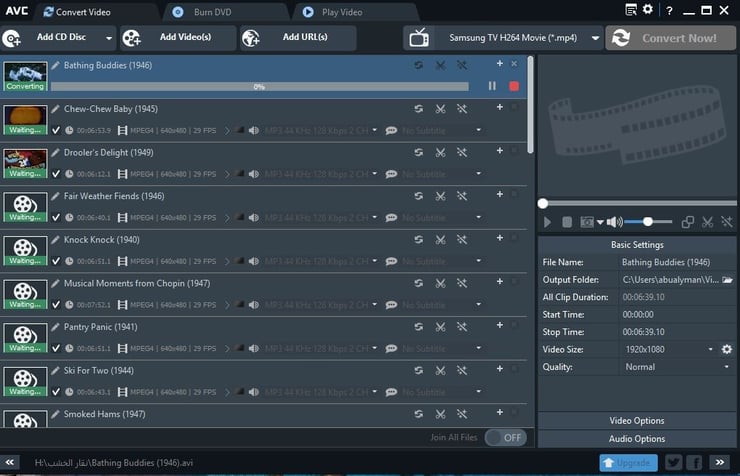This screenshot has height=476, width=740.
Task: Click the refresh icon on Smoked Hams row
Action: (x=419, y=414)
